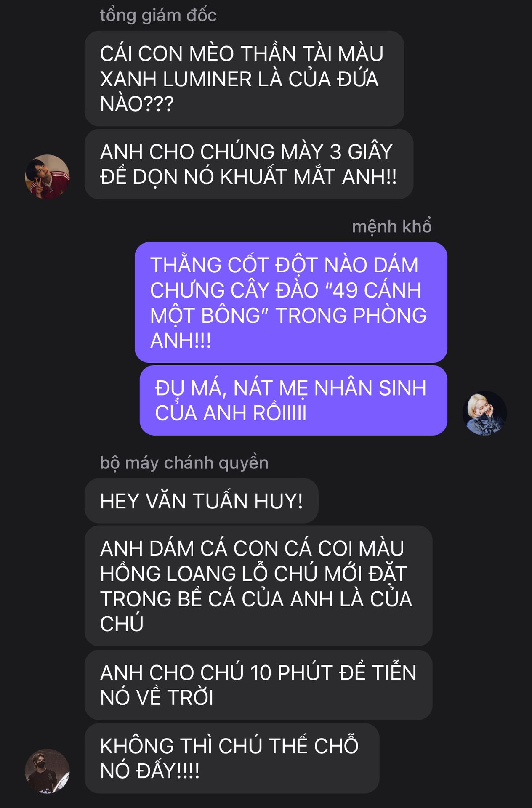Tap the blonde avatar of mệnh khổ
Screen dimensions: 532x808
[484, 413]
